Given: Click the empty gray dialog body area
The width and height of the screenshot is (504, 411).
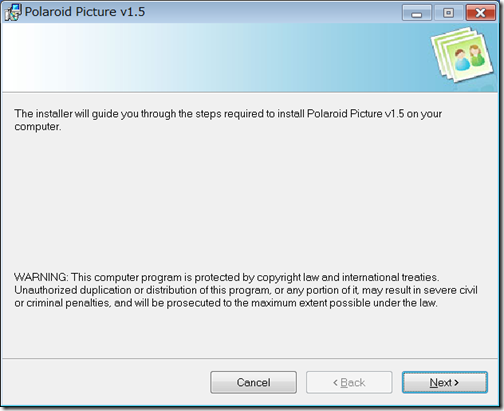Looking at the screenshot, I should 250,200.
